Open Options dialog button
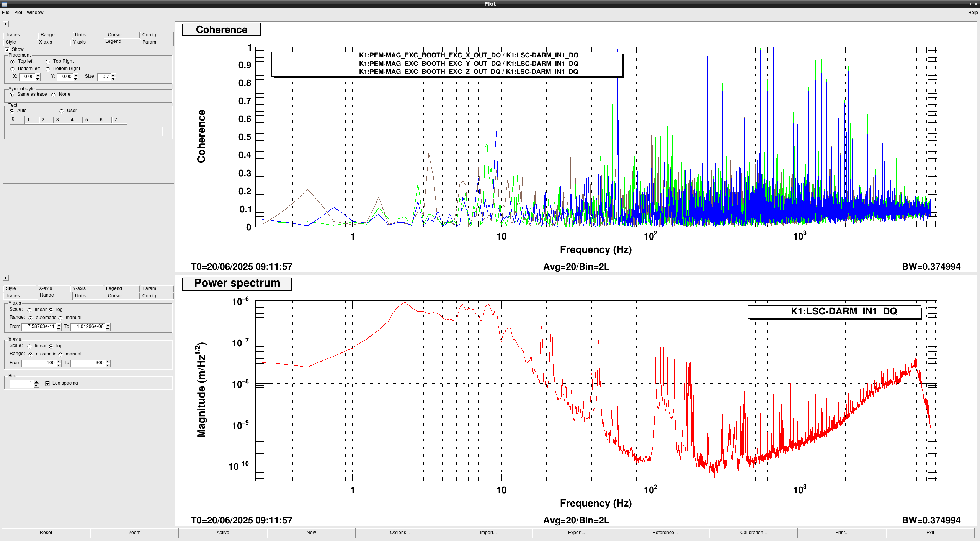 click(x=400, y=533)
